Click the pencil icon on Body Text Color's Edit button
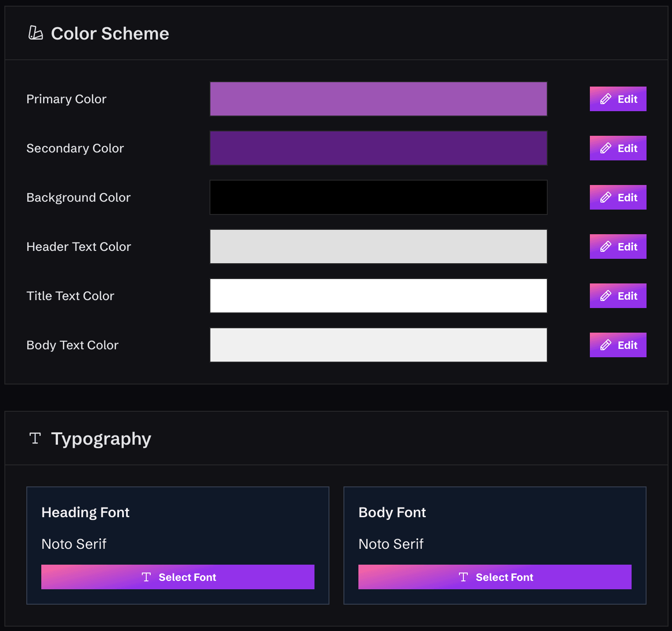This screenshot has width=672, height=631. (607, 345)
